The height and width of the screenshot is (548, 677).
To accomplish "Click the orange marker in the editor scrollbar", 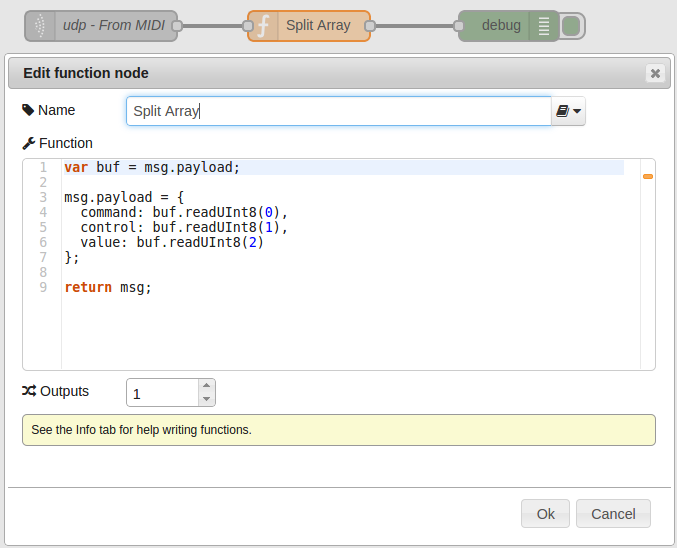I will tap(647, 177).
